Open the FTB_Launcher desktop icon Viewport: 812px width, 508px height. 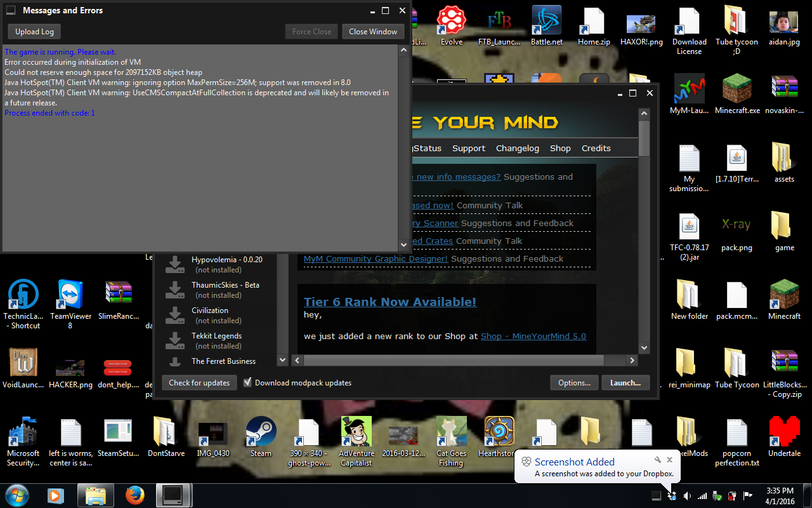[x=499, y=25]
